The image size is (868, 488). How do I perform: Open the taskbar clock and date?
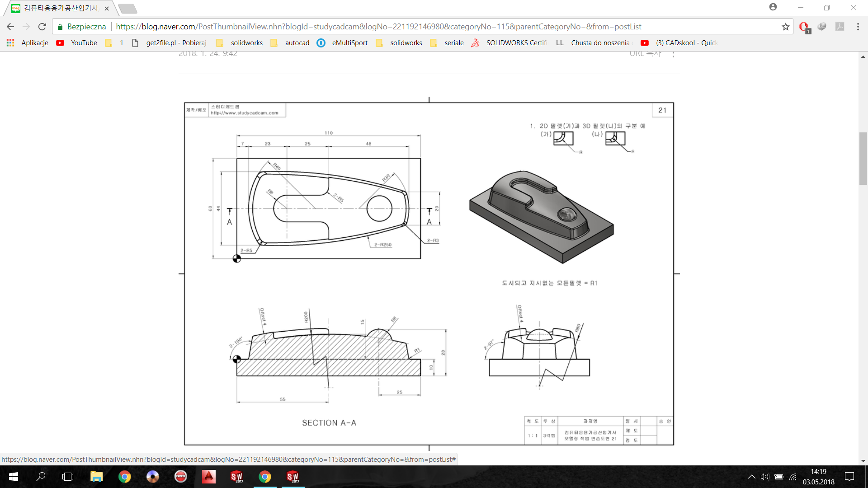(x=819, y=477)
